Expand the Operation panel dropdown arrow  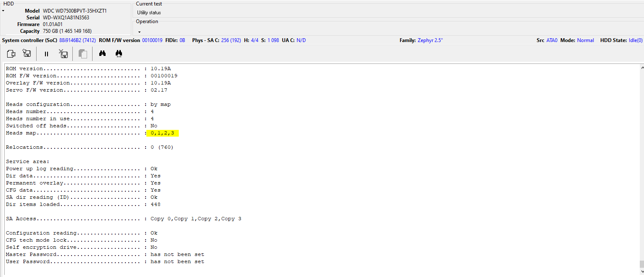click(139, 32)
